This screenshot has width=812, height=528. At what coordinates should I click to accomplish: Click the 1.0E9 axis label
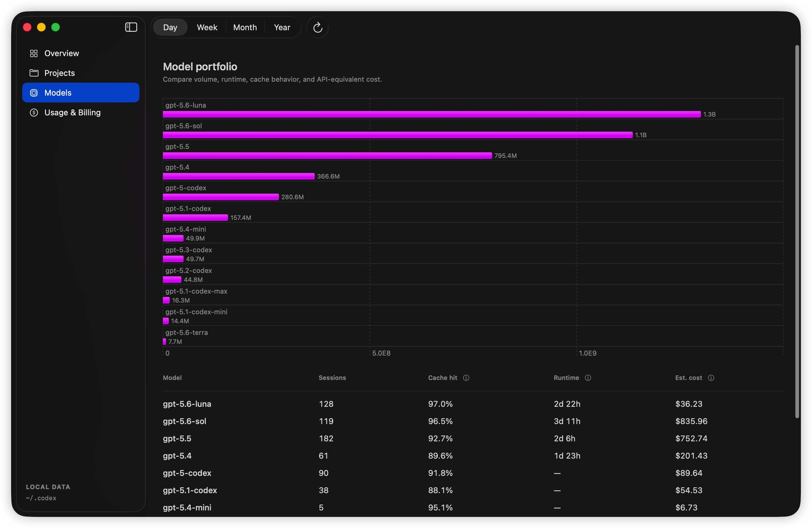coord(587,353)
